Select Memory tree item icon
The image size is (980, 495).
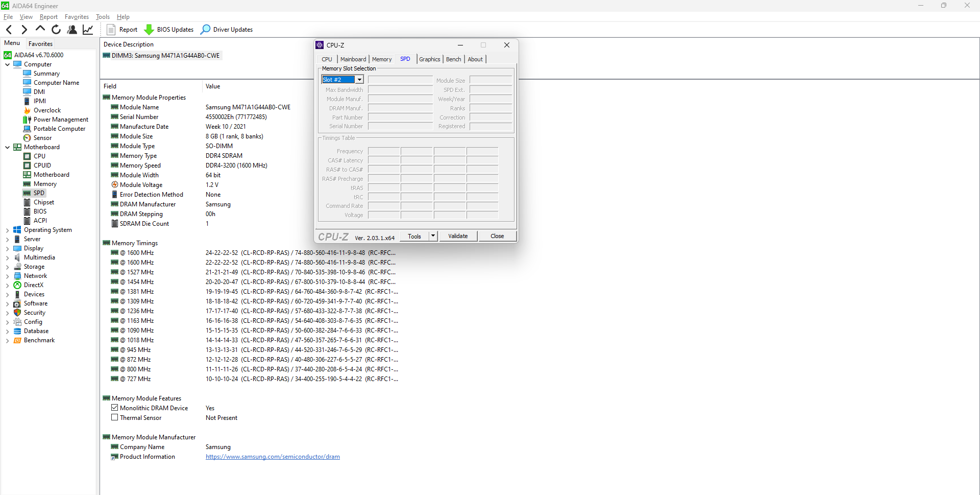click(x=28, y=184)
